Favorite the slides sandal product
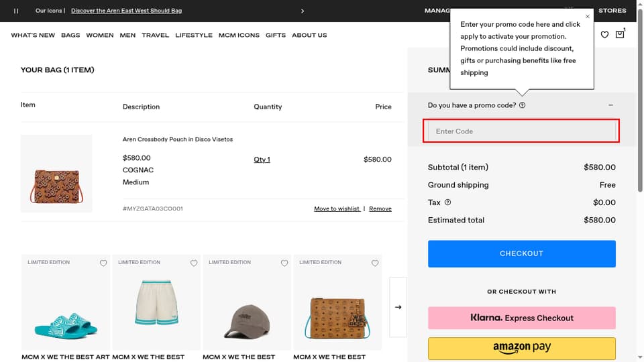The image size is (644, 362). point(103,263)
